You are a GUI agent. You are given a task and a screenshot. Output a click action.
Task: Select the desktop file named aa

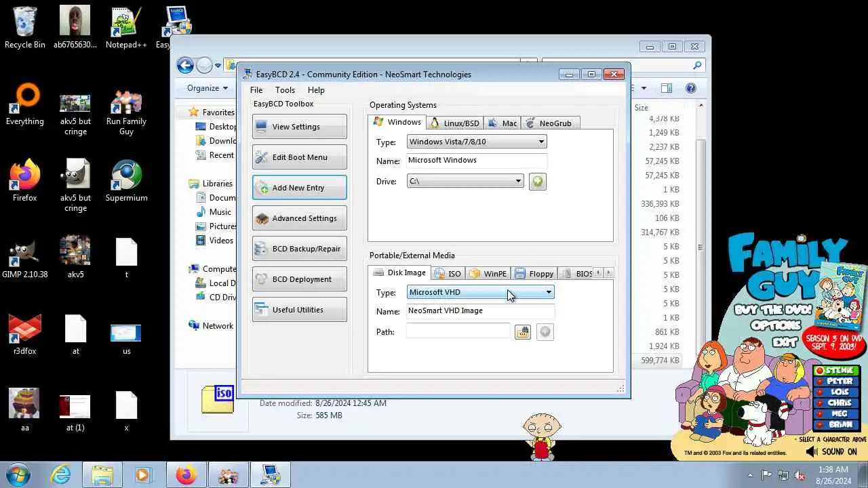click(25, 411)
